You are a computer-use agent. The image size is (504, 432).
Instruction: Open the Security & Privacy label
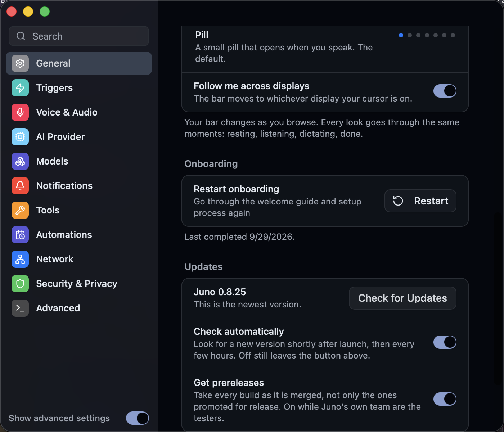tap(77, 284)
